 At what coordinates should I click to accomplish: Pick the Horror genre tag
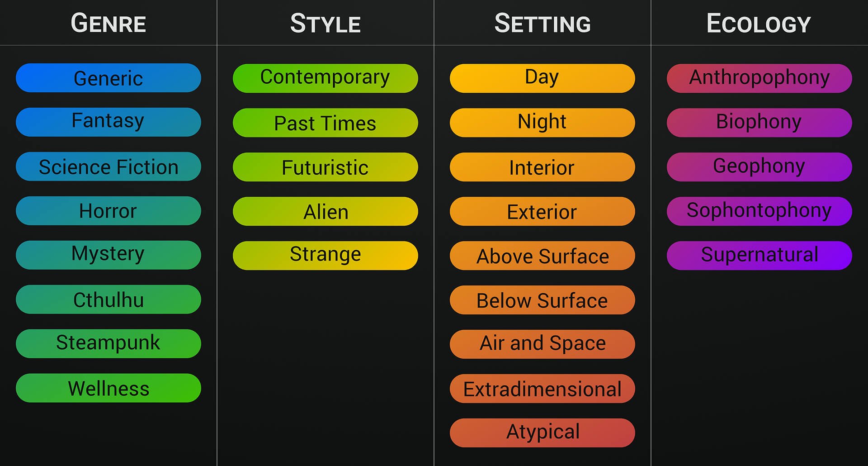(108, 211)
